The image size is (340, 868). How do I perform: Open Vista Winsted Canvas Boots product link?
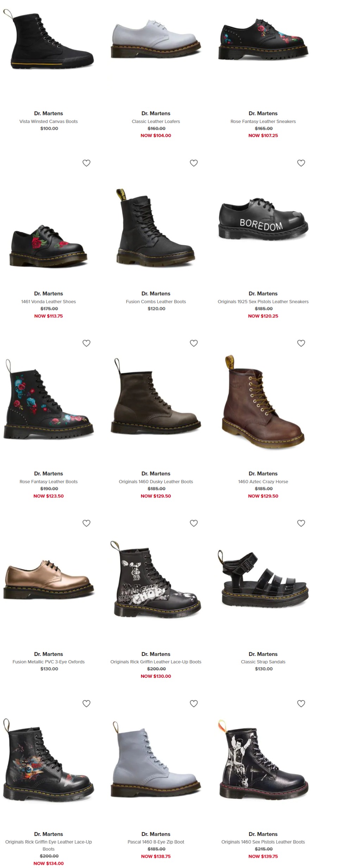pos(49,122)
